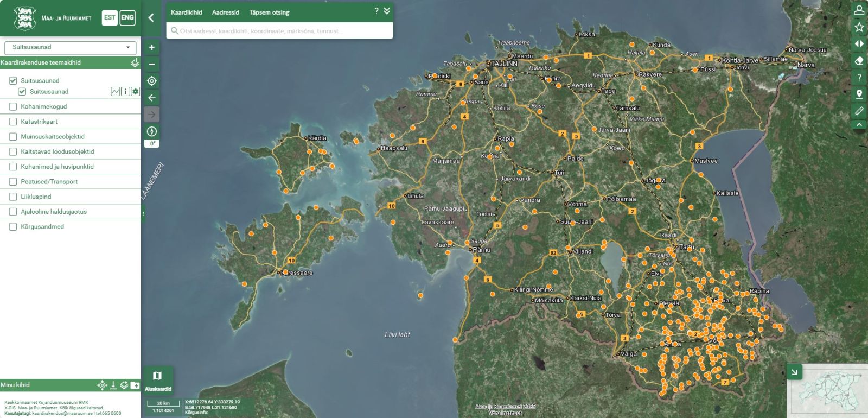This screenshot has width=868, height=418.
Task: Click the address search input field
Action: [282, 31]
